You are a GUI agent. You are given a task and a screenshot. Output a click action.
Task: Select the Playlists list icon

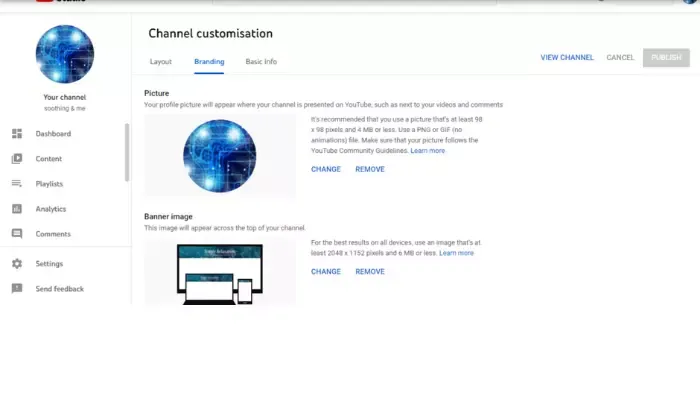click(17, 183)
